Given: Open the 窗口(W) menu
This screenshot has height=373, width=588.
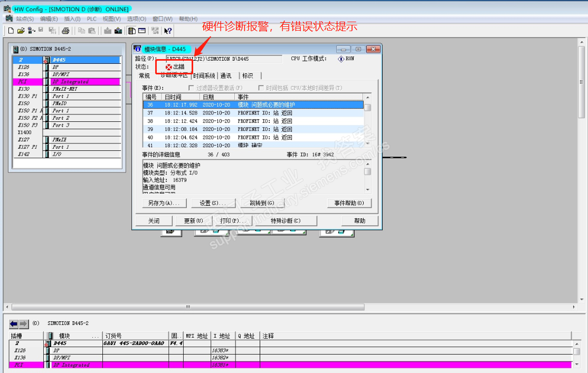Looking at the screenshot, I should [x=163, y=19].
